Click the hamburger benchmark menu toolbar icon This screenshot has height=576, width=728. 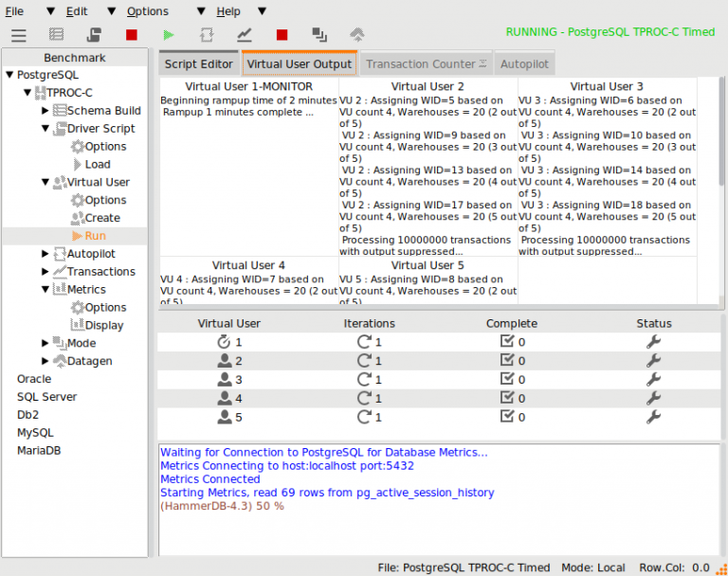click(18, 35)
